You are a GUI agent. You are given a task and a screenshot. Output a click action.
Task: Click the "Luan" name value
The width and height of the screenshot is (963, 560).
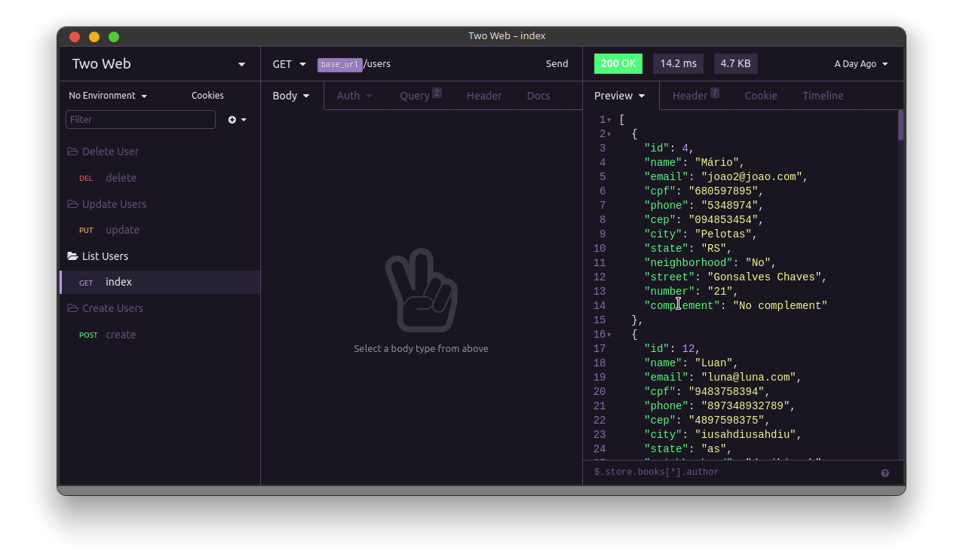pyautogui.click(x=713, y=363)
